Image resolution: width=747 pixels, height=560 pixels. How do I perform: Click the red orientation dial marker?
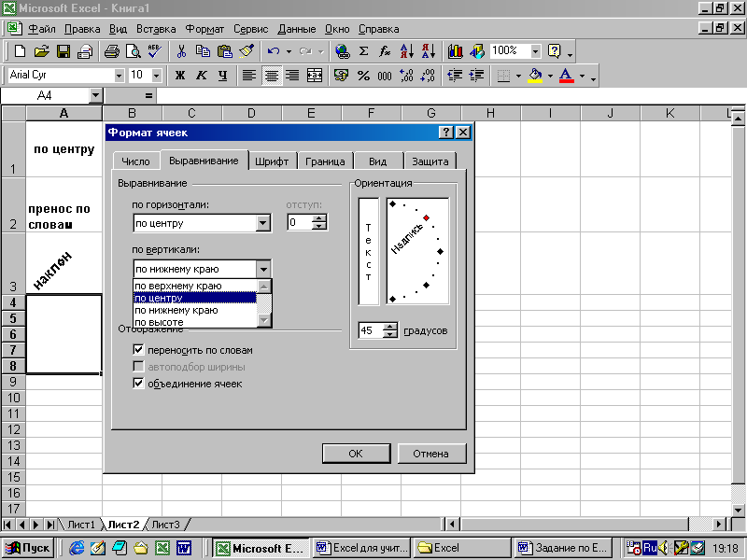427,217
